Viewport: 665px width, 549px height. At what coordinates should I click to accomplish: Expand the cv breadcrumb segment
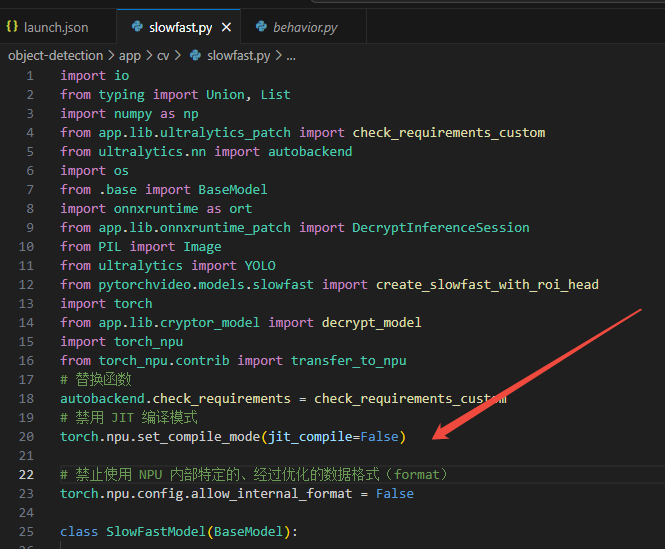click(x=164, y=56)
